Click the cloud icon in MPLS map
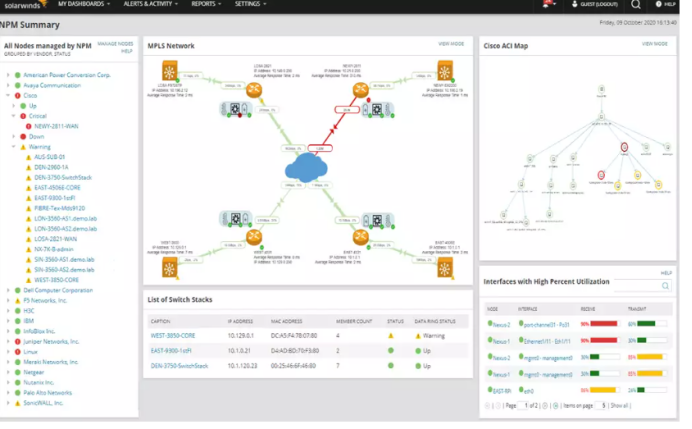Image resolution: width=692 pixels, height=429 pixels. tap(306, 168)
